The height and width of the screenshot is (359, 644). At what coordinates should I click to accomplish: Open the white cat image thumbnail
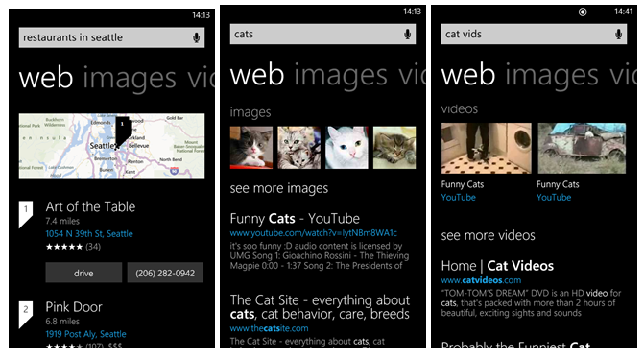tap(346, 148)
